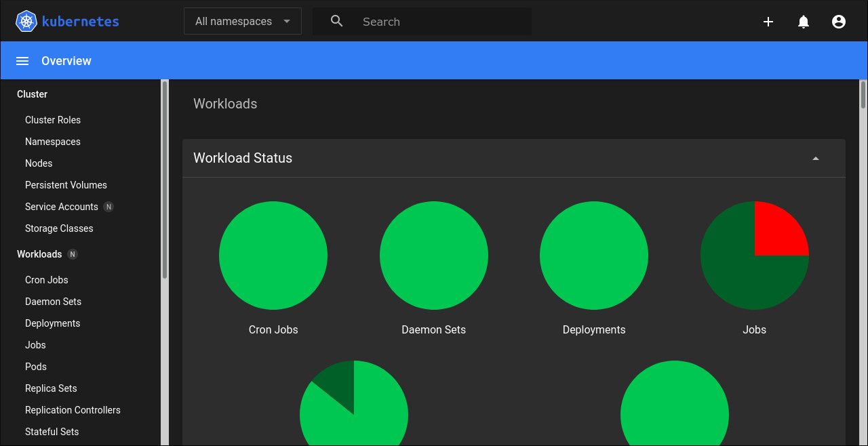Open the Nodes page
The image size is (868, 446).
[39, 163]
